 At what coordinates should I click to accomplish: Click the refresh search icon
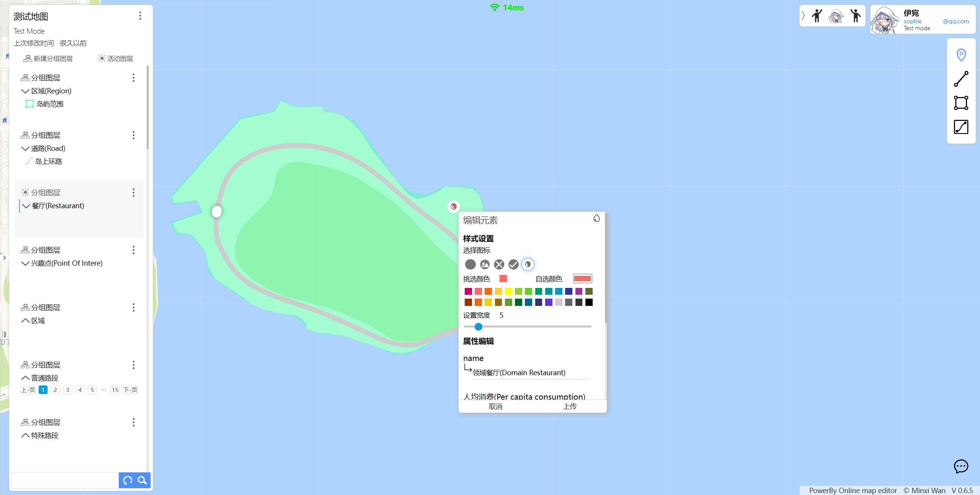click(128, 480)
